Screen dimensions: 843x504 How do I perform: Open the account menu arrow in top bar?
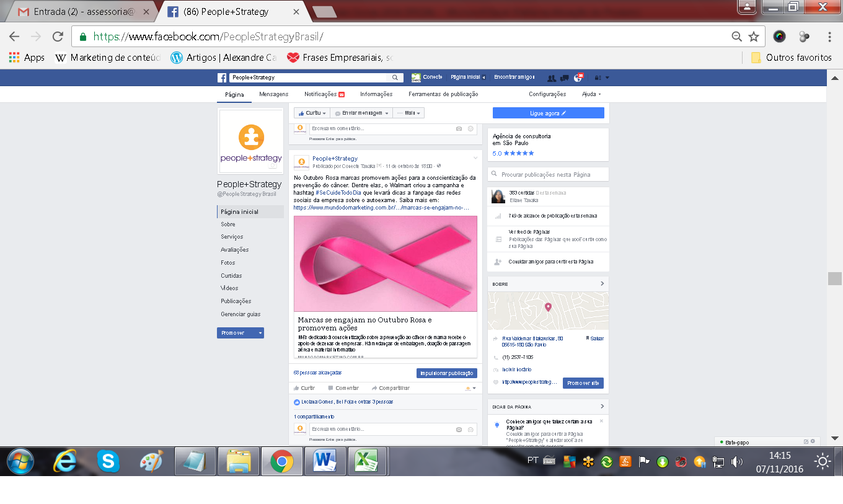coord(607,78)
